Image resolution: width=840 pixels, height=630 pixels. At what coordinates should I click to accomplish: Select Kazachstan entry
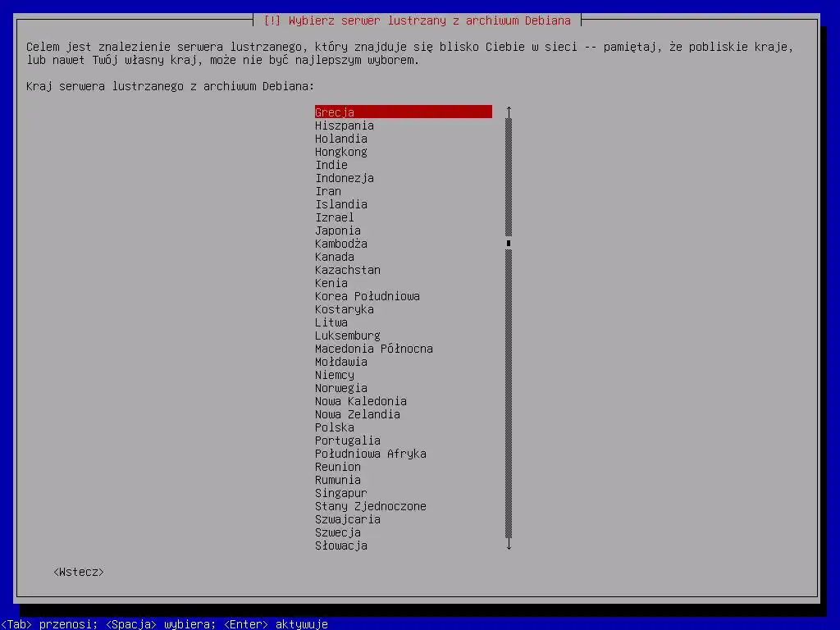click(x=404, y=269)
